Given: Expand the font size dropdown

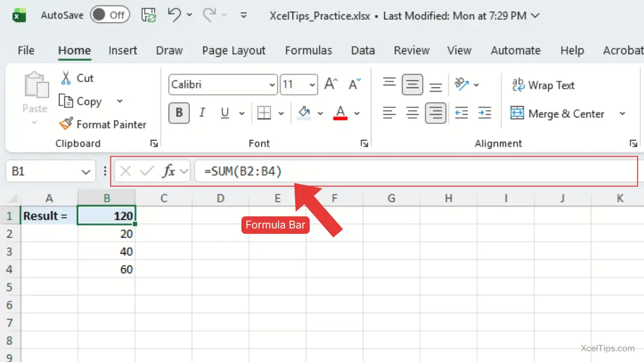Looking at the screenshot, I should pos(312,85).
